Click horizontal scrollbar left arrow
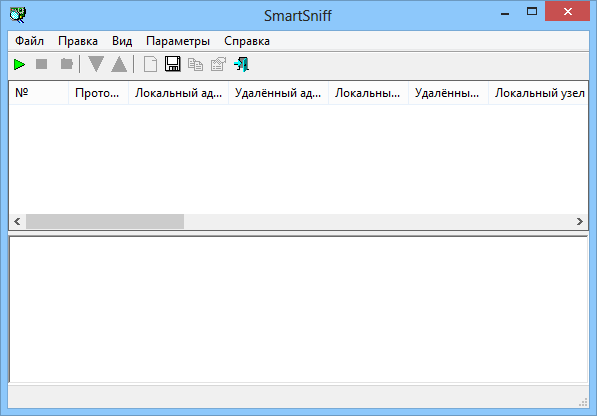 coord(17,221)
